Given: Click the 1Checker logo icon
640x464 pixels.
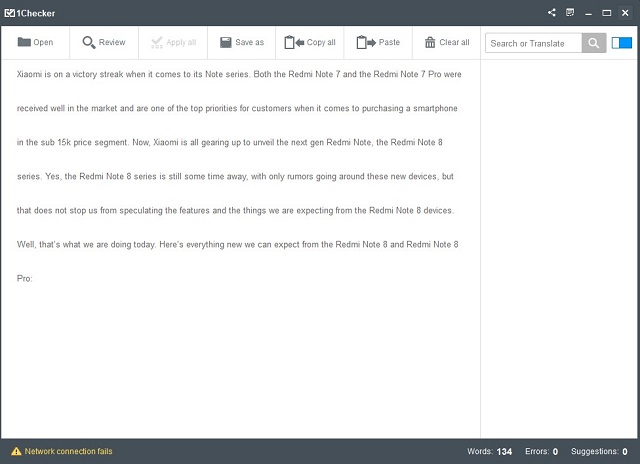Looking at the screenshot, I should click(9, 13).
